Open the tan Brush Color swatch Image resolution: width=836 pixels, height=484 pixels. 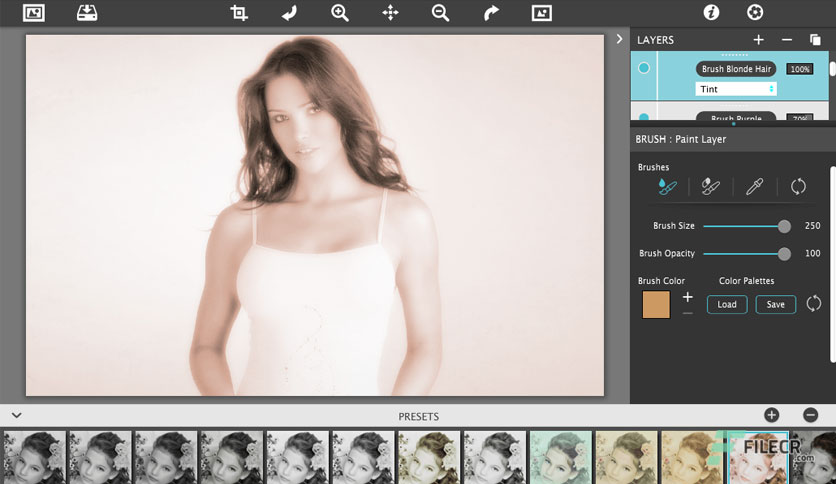point(656,304)
